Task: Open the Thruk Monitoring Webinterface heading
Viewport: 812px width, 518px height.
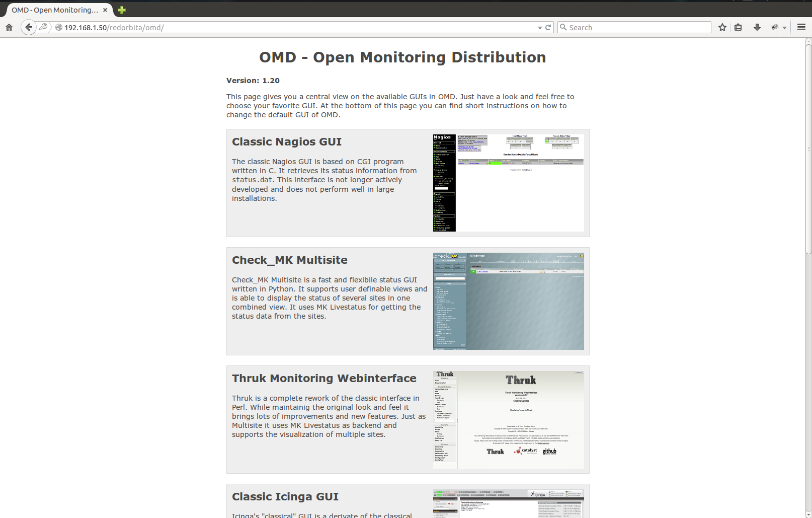Action: pos(324,379)
